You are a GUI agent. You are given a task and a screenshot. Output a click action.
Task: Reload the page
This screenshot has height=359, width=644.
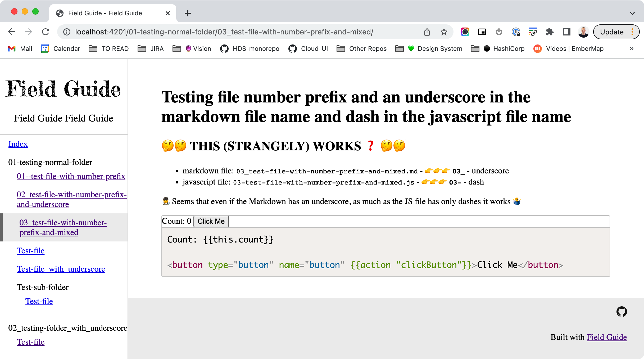[x=46, y=32]
